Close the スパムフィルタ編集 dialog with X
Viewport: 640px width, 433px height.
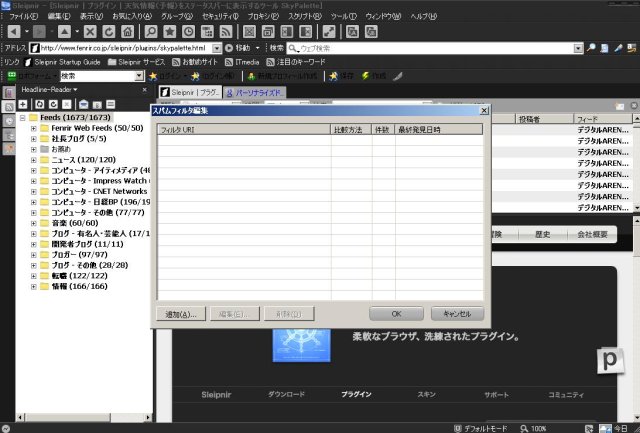484,111
